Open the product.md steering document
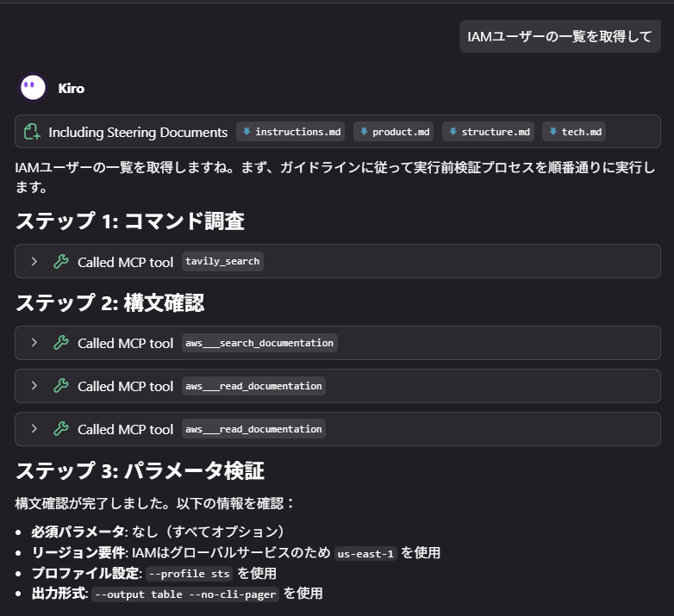This screenshot has height=616, width=674. point(393,132)
